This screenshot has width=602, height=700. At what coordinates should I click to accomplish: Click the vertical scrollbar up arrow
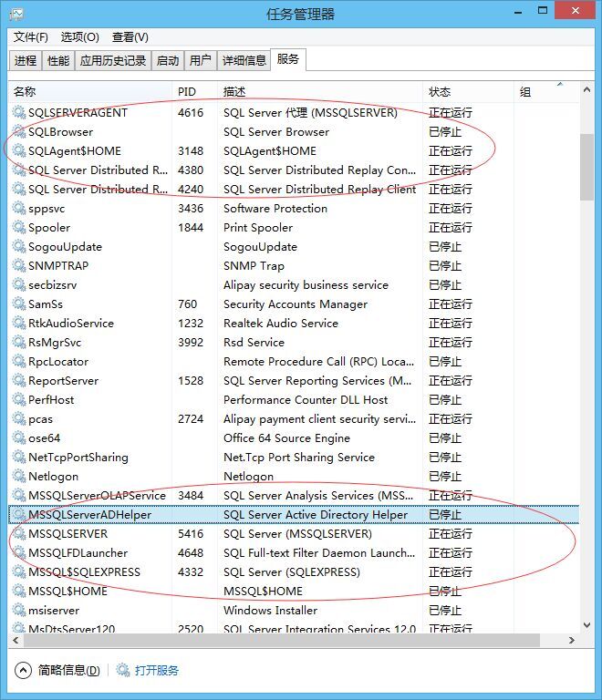(586, 89)
